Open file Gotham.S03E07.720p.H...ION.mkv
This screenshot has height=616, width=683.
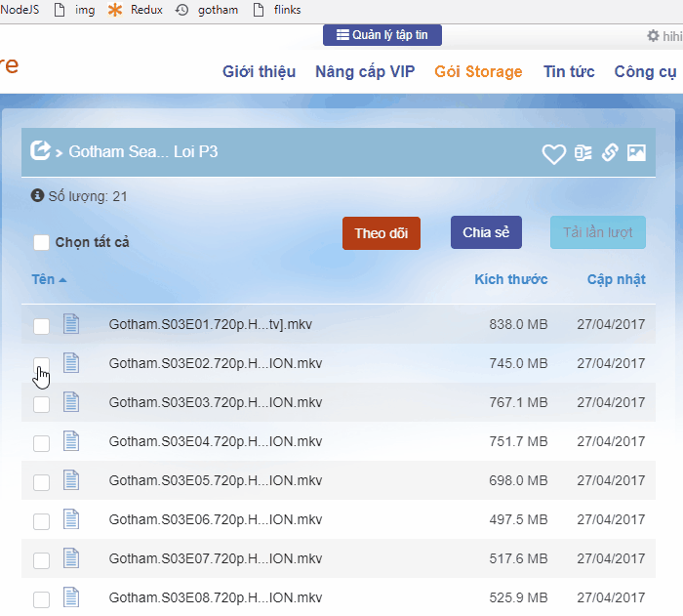216,558
